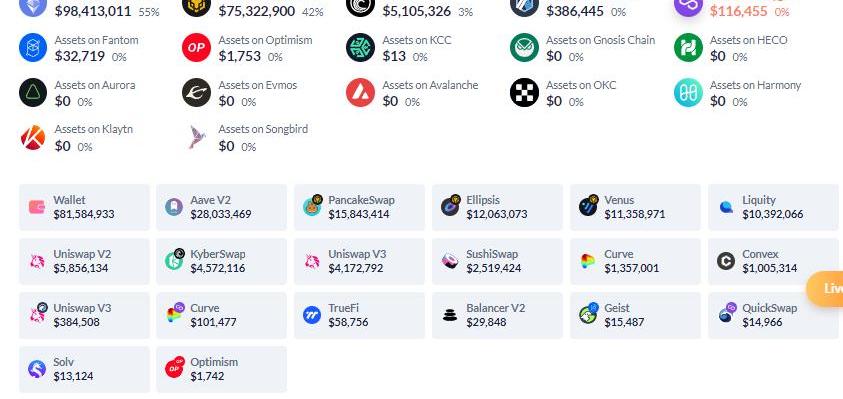Select the PancakeSwap protocol card
Screen dimensions: 843x399
click(x=359, y=207)
